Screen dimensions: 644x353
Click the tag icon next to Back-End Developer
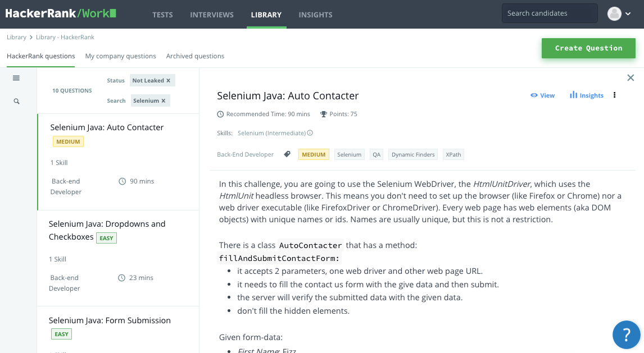pyautogui.click(x=287, y=154)
